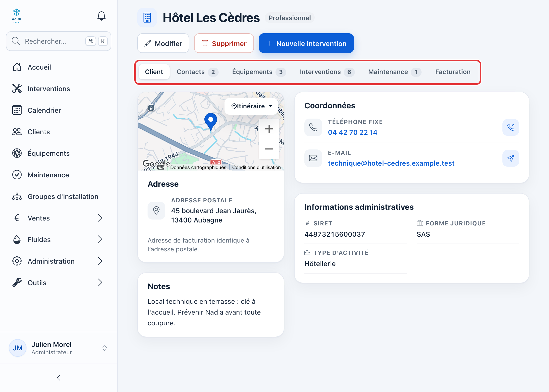Open Conditions d'utilisation map link

click(x=256, y=167)
